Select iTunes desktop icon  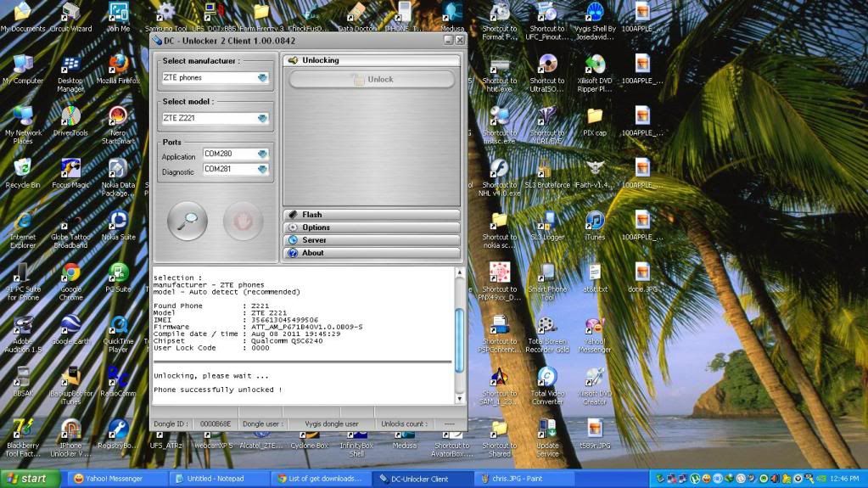point(595,226)
